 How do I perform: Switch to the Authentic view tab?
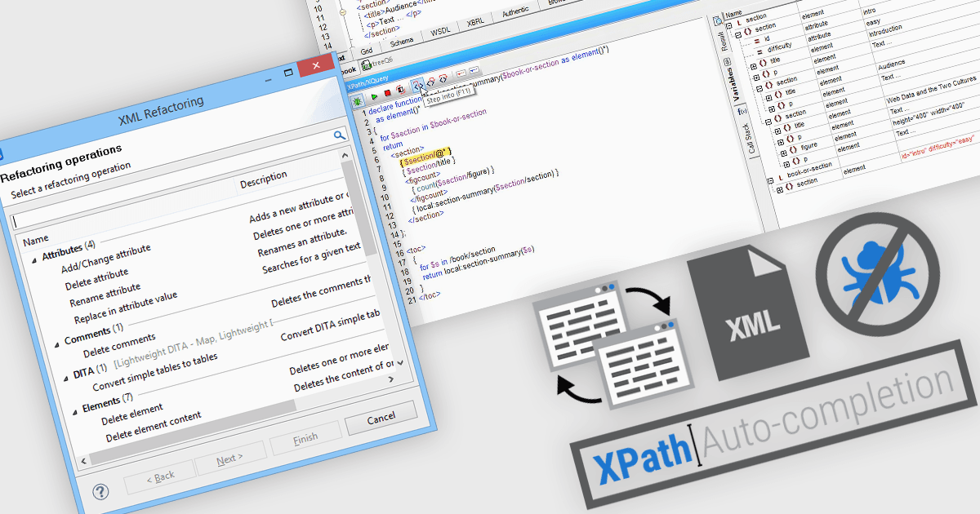click(x=515, y=12)
